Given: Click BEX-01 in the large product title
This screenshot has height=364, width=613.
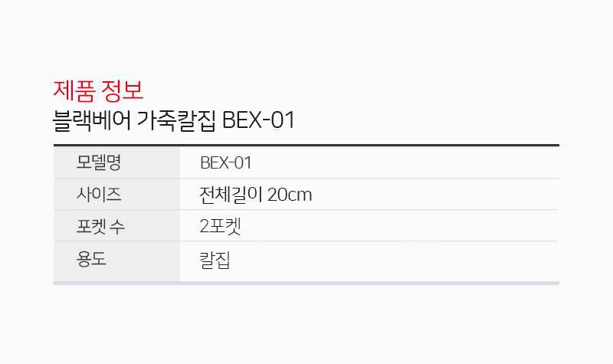Looking at the screenshot, I should pos(258,120).
